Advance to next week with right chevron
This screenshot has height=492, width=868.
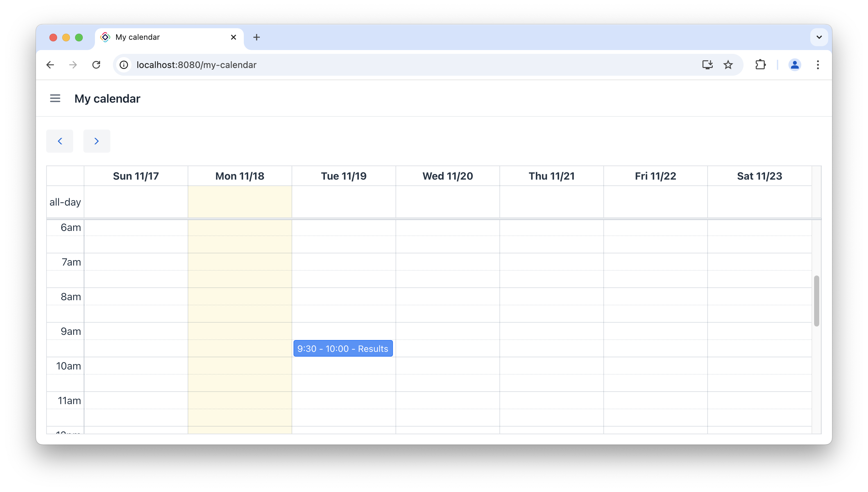tap(97, 141)
